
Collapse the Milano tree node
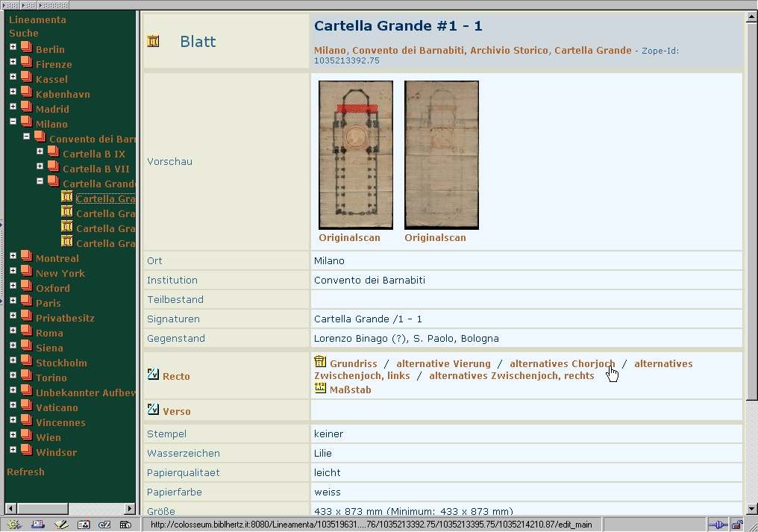coord(13,122)
